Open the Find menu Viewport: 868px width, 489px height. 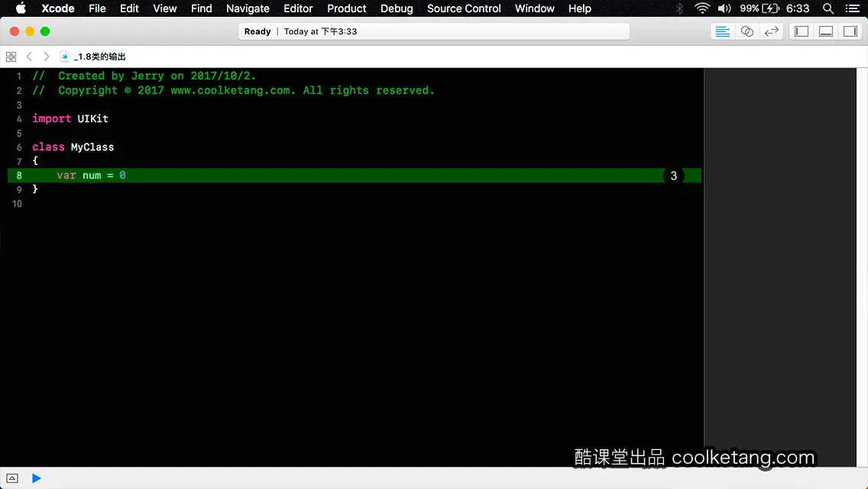coord(202,8)
